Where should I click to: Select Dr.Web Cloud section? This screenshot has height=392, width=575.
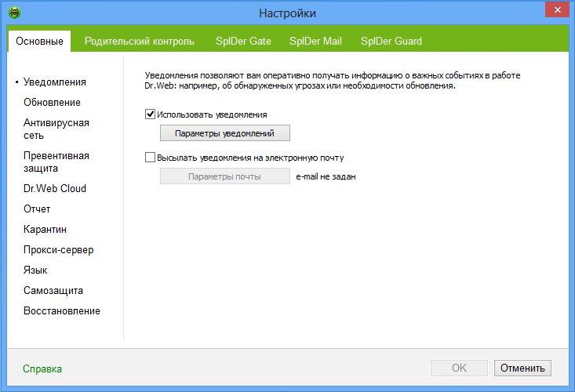point(55,188)
